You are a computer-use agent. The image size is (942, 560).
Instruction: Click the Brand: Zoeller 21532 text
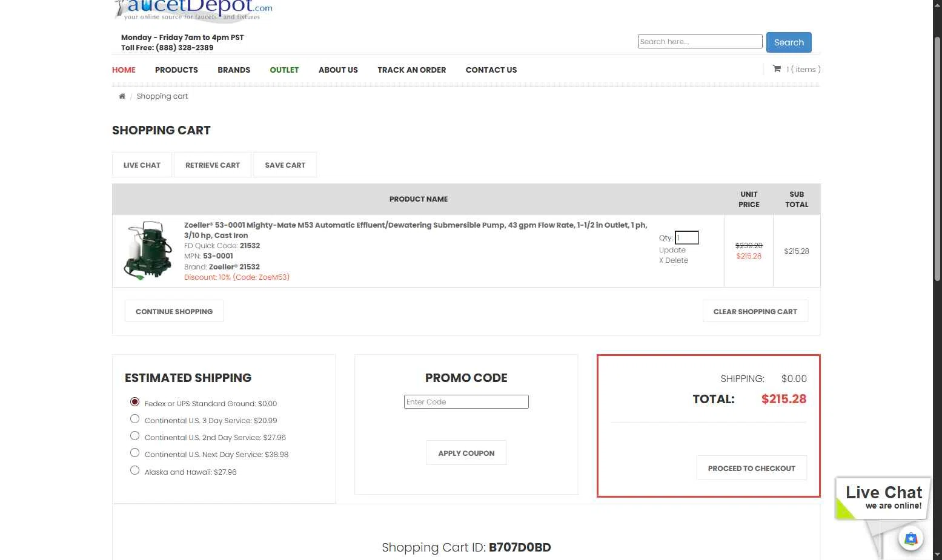click(222, 267)
